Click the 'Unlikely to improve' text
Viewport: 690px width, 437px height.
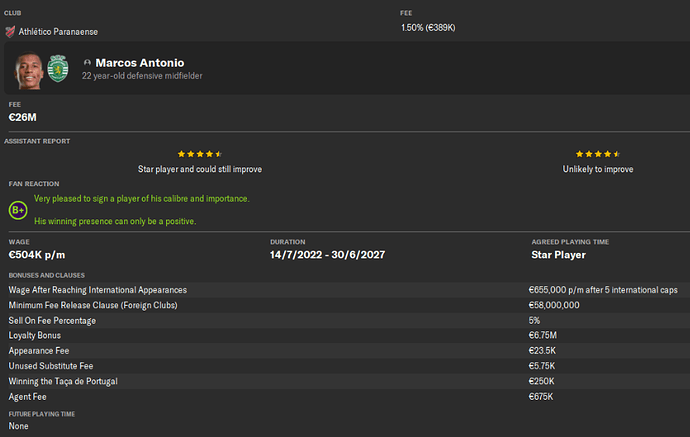[598, 169]
